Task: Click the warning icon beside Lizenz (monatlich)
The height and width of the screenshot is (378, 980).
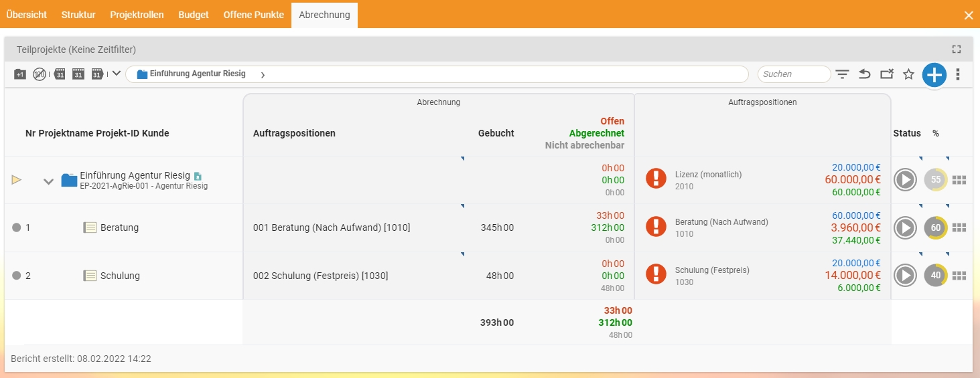Action: tap(656, 179)
